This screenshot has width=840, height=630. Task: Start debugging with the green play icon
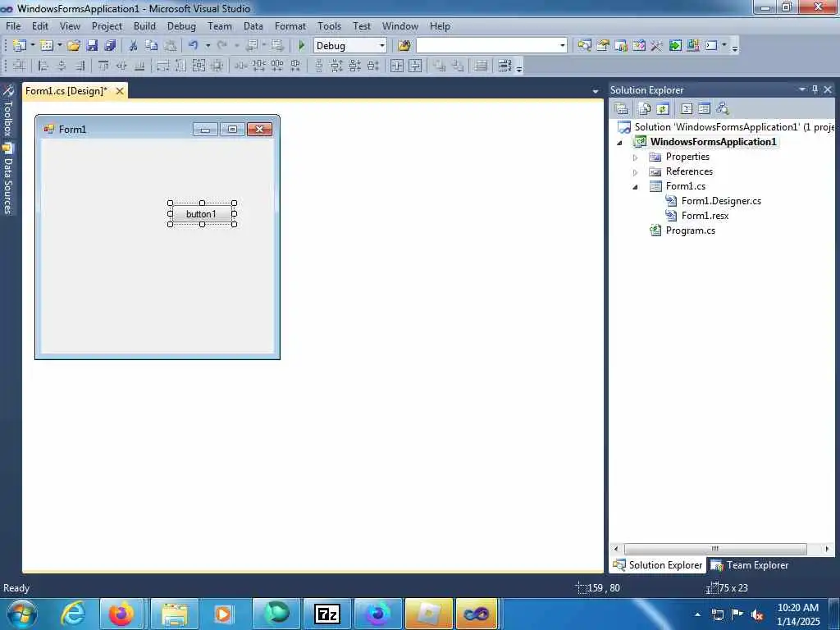pyautogui.click(x=302, y=46)
